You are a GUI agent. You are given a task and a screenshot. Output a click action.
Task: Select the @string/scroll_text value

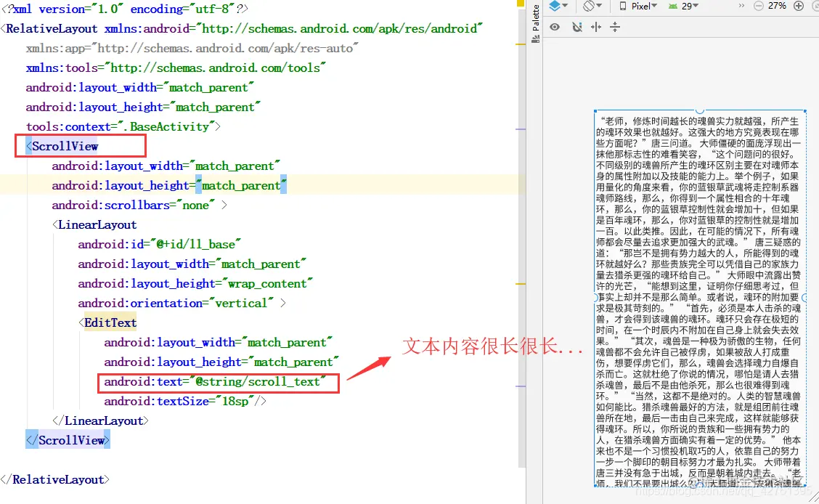click(257, 382)
